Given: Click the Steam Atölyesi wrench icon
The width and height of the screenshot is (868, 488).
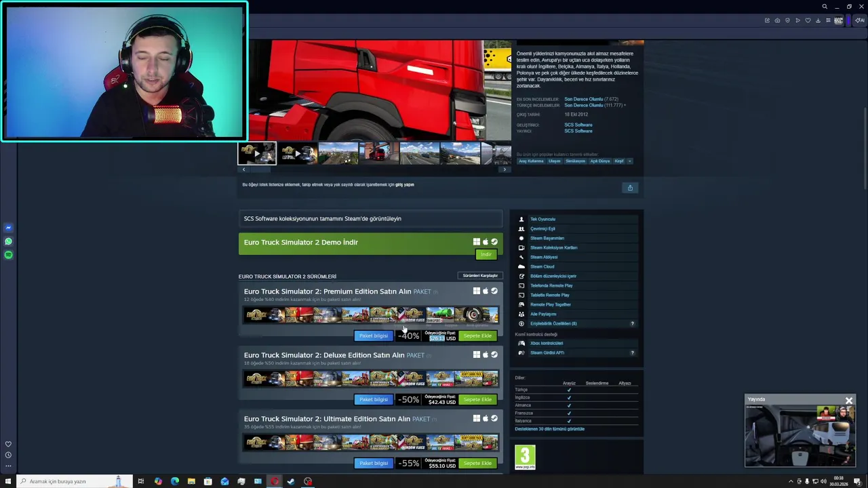Looking at the screenshot, I should 521,257.
